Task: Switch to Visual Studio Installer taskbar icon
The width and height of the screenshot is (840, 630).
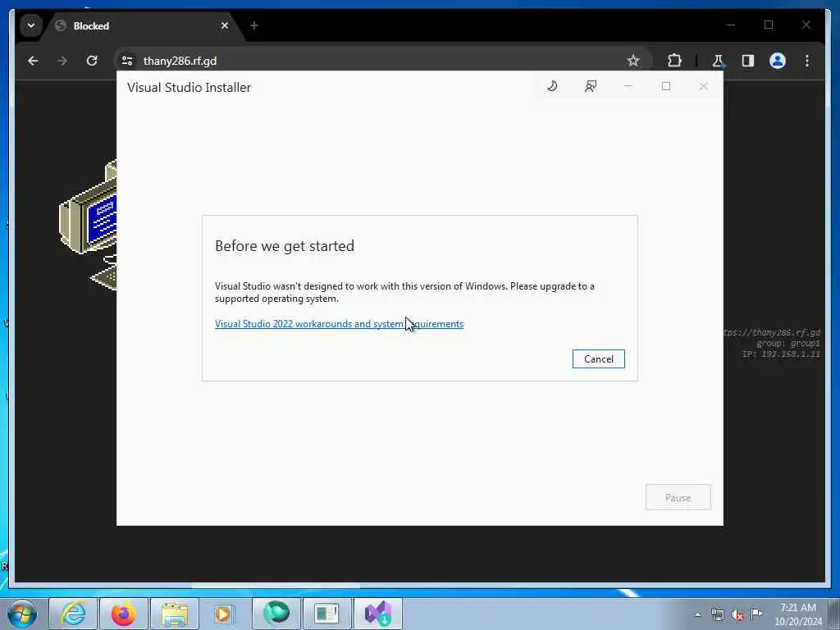Action: pos(377,614)
